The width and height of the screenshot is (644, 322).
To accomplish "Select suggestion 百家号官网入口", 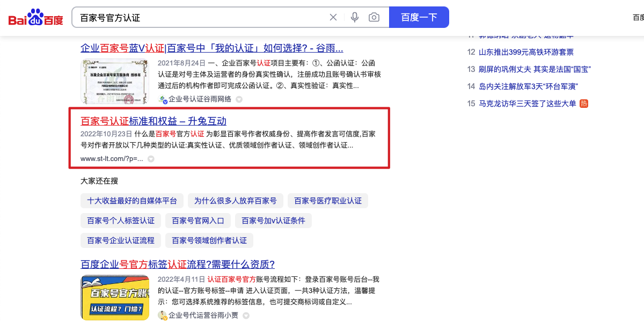I will (x=198, y=221).
